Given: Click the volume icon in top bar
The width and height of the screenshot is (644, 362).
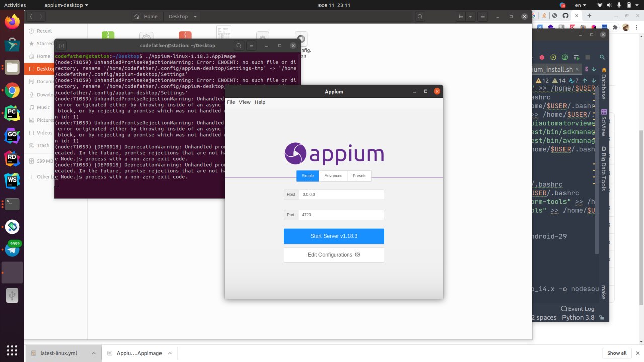Looking at the screenshot, I should (611, 5).
